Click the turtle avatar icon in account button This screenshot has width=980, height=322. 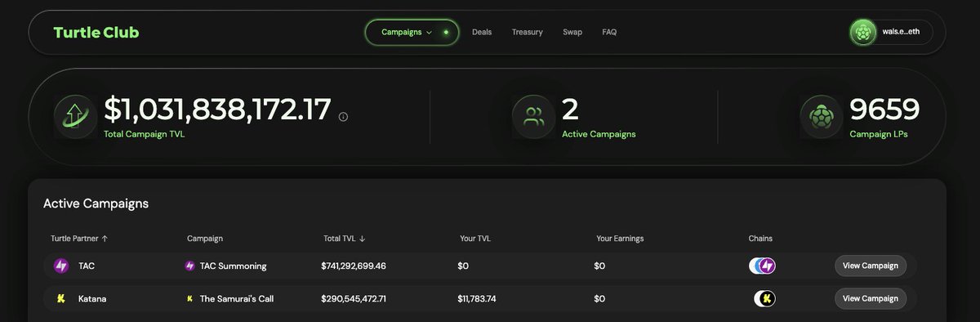pyautogui.click(x=862, y=33)
